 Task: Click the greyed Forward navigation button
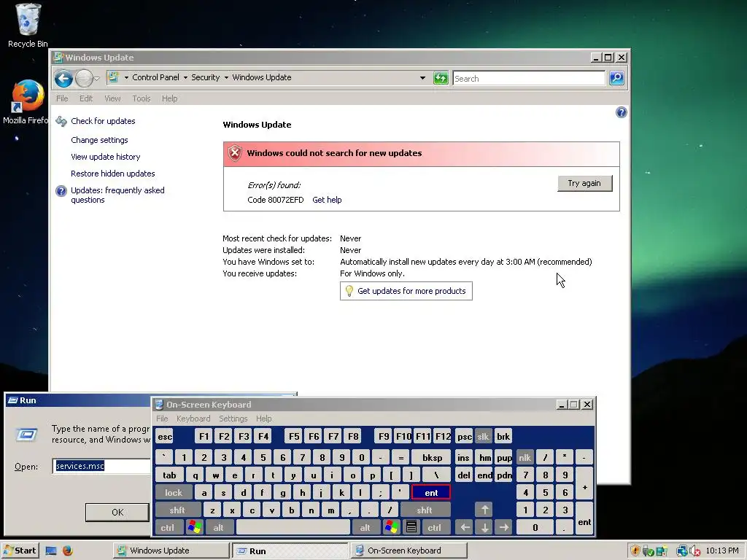(85, 78)
